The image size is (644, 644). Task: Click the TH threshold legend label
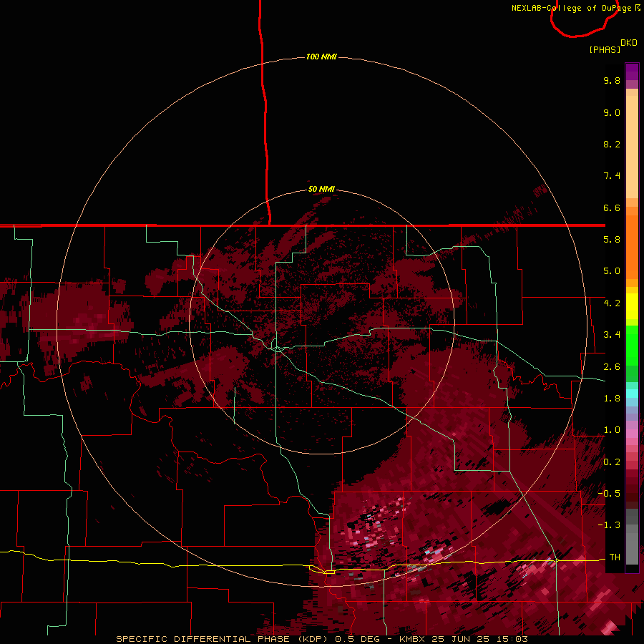point(615,557)
